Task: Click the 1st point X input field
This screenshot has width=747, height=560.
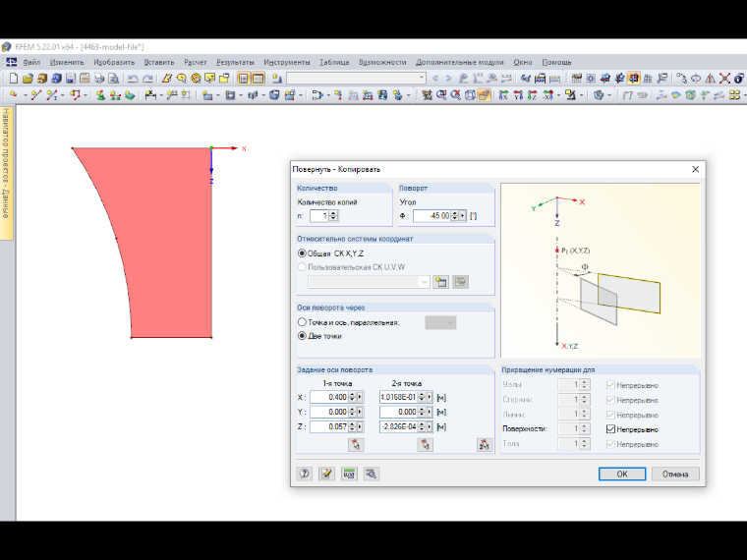Action: click(x=328, y=397)
